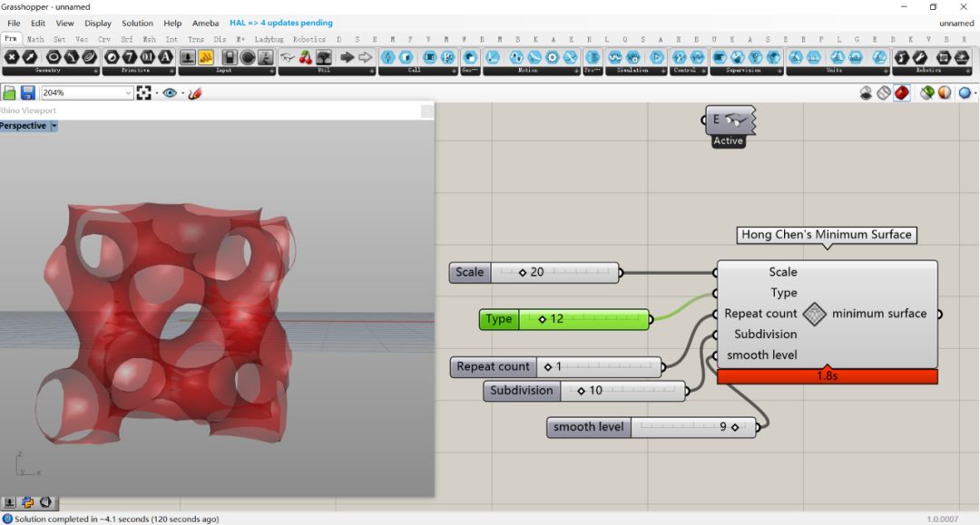Expand the Perspective viewport dropdown
980x525 pixels.
(x=54, y=126)
